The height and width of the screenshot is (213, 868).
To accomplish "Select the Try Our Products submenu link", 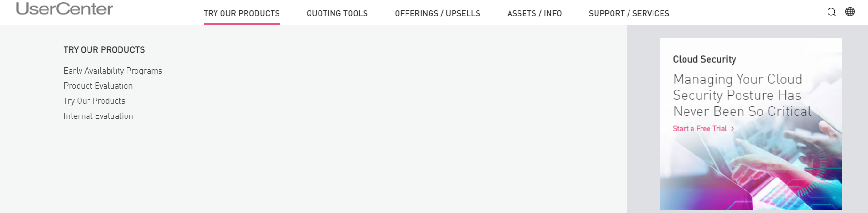I will pos(95,101).
